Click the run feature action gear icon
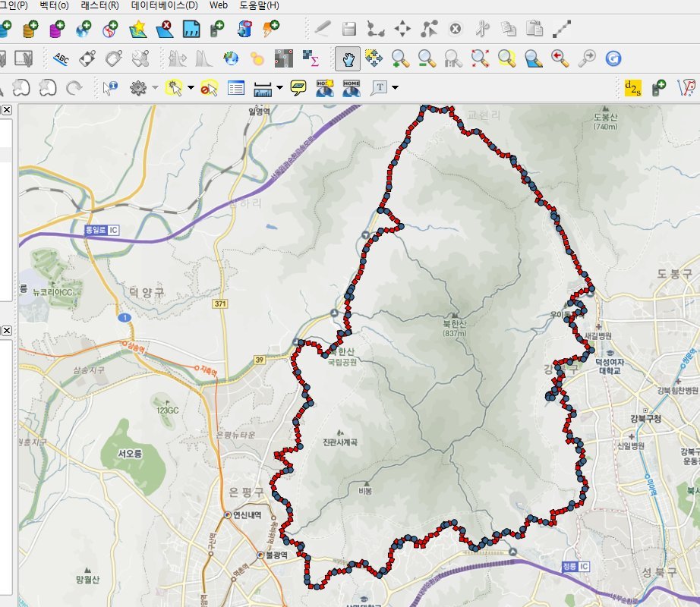 138,88
